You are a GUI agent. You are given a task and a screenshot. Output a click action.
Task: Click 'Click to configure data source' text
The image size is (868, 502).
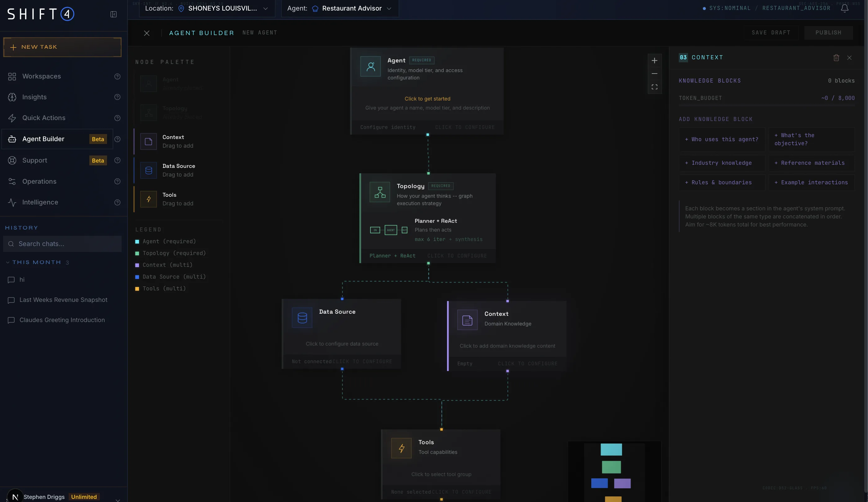(342, 344)
